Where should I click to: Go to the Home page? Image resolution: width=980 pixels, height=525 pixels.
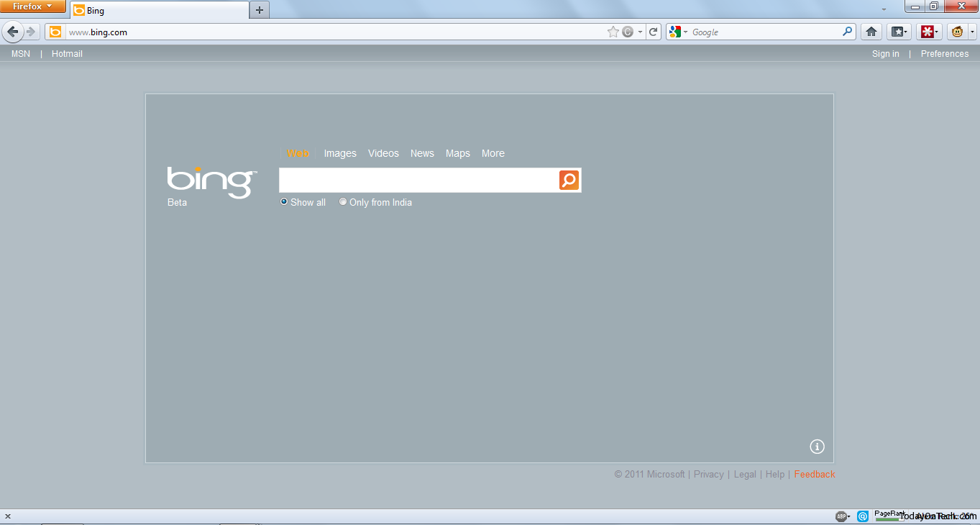click(871, 32)
